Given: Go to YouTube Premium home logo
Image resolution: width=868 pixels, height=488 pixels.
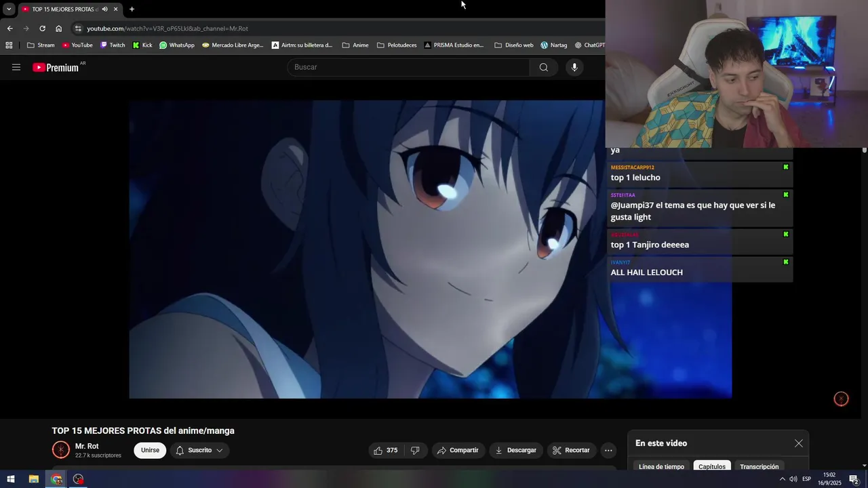Looking at the screenshot, I should (x=56, y=67).
